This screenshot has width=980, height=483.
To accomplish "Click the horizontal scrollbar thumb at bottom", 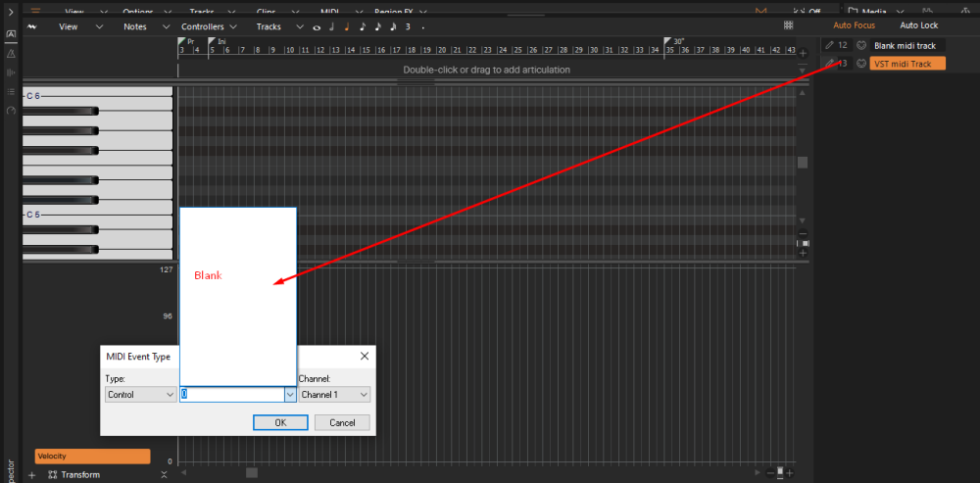I will point(252,472).
